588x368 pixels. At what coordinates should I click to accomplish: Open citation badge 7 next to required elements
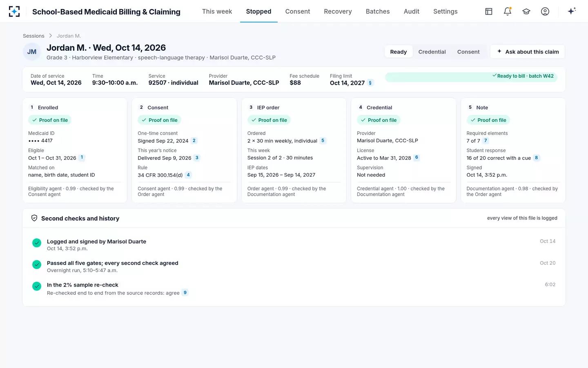[x=486, y=141]
